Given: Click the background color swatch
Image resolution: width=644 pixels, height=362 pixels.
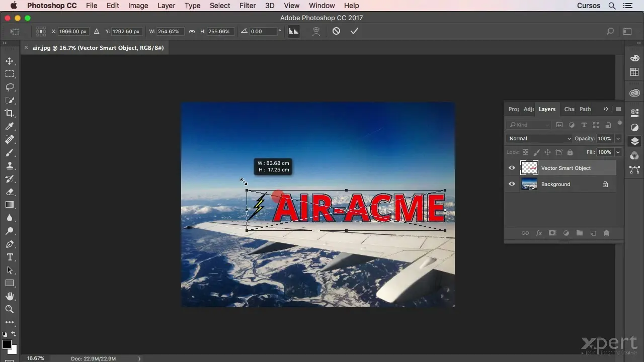Looking at the screenshot, I should click(14, 350).
